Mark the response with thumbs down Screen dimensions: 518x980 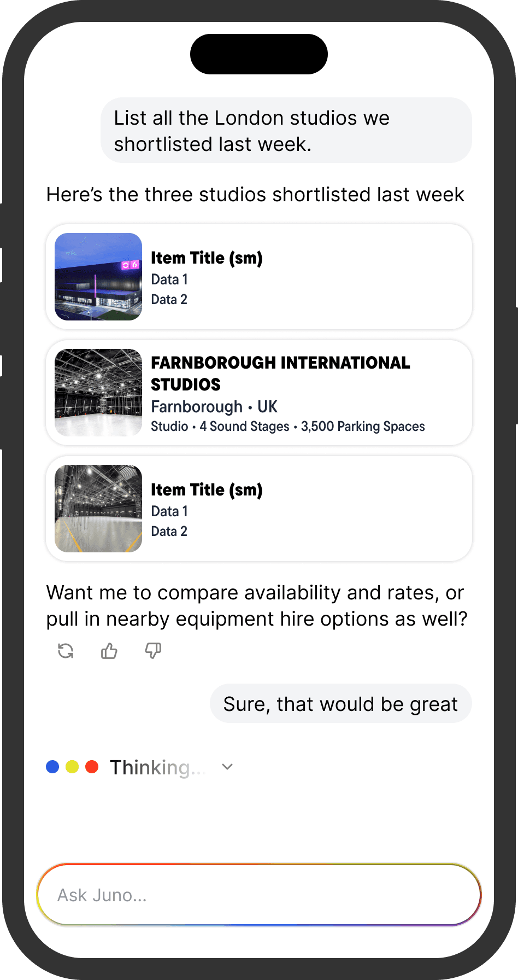coord(153,651)
